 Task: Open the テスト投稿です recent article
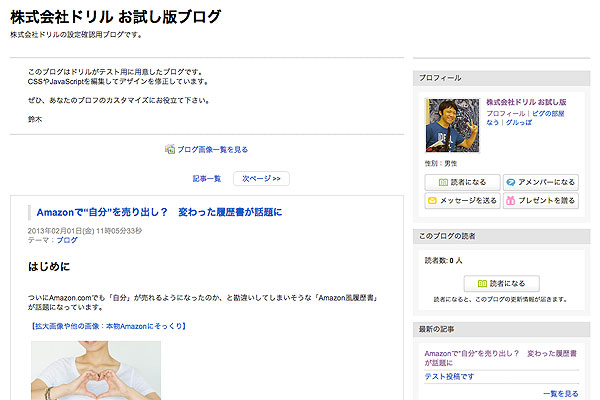(449, 377)
